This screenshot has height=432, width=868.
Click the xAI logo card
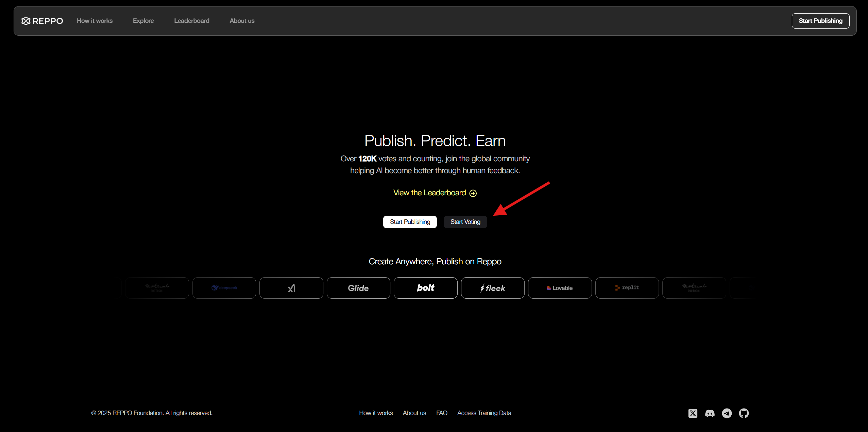point(291,288)
